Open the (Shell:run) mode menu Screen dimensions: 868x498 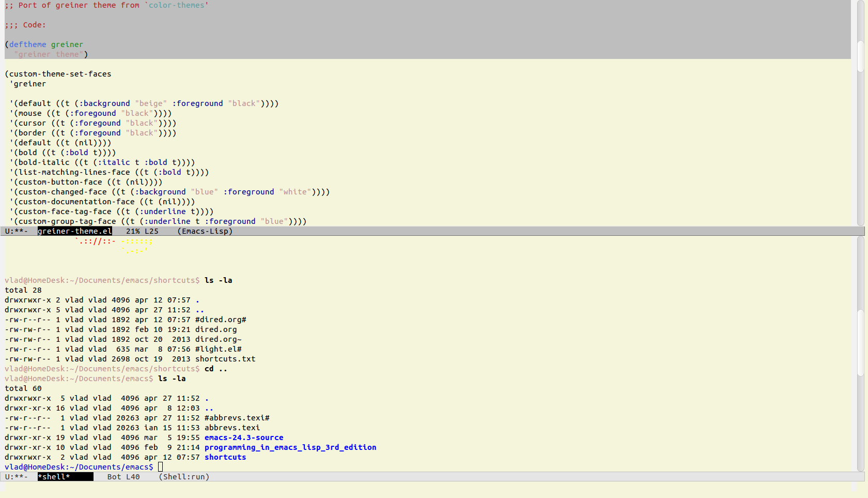click(x=184, y=477)
